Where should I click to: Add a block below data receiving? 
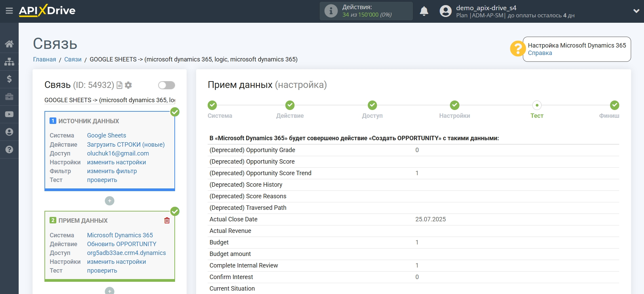point(110,291)
